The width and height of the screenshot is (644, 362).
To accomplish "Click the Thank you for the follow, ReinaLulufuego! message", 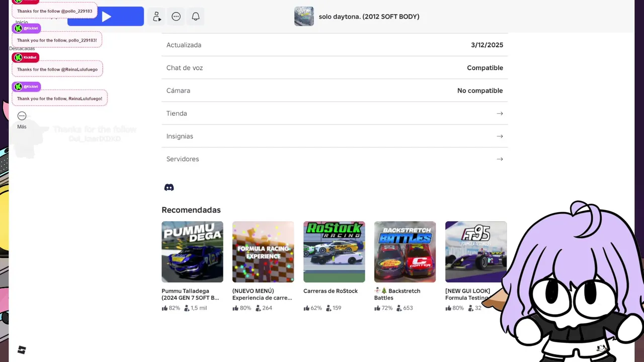I will click(x=59, y=99).
